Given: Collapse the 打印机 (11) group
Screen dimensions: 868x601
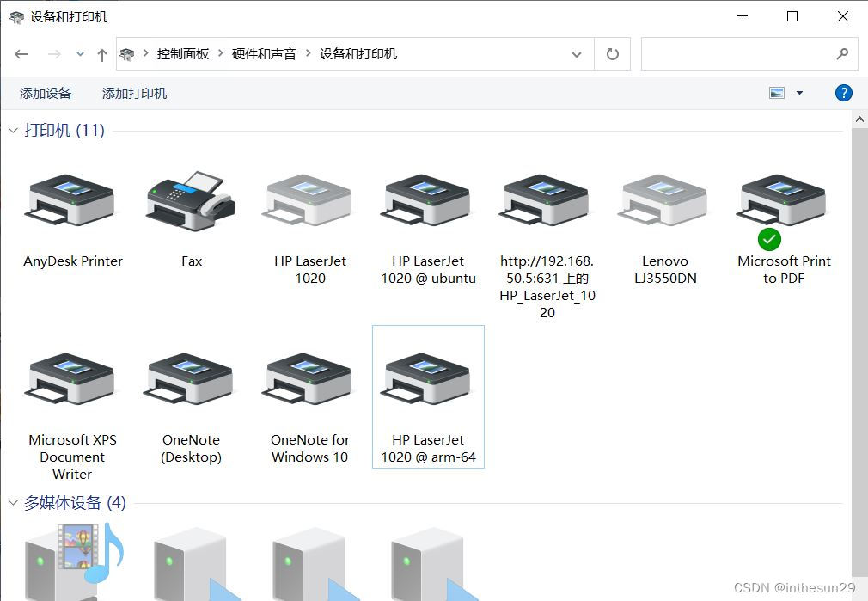Looking at the screenshot, I should click(x=13, y=131).
